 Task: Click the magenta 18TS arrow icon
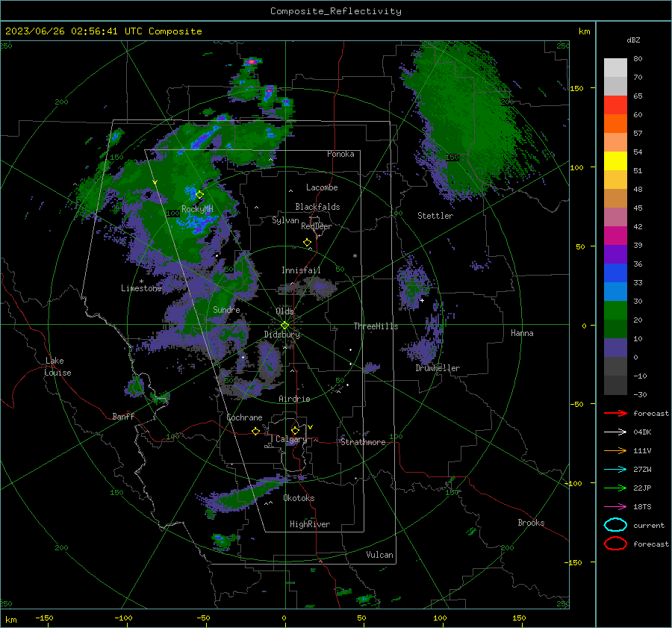615,507
